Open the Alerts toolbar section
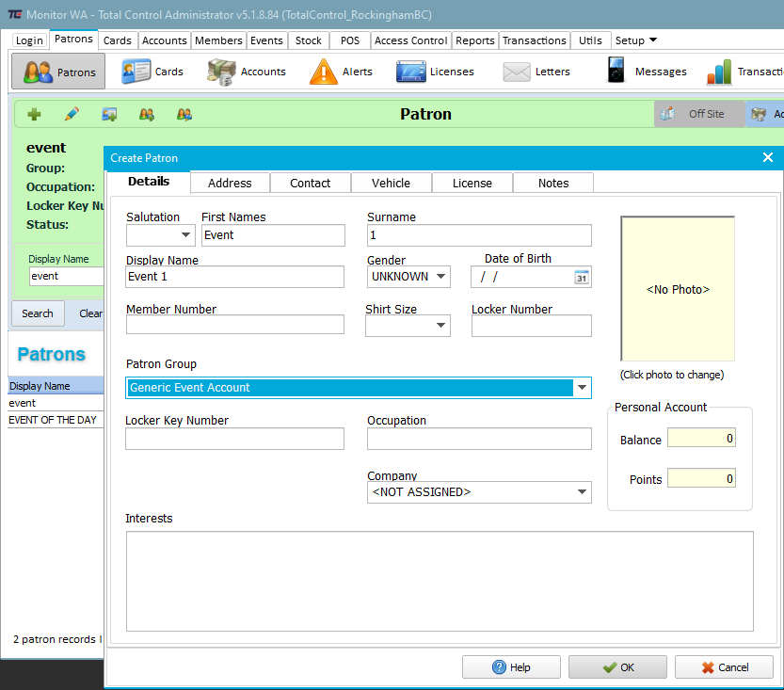Viewport: 784px width, 690px height. coord(341,72)
